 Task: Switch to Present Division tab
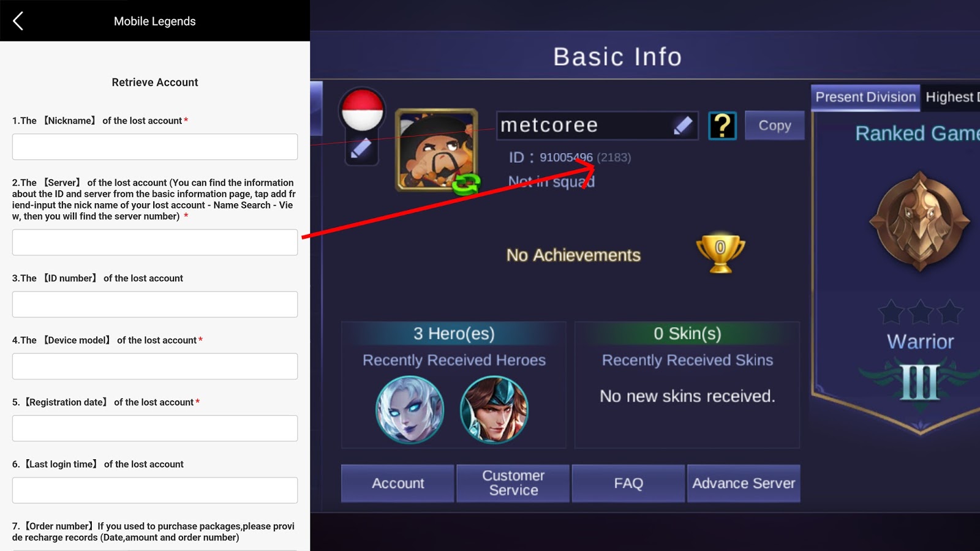coord(865,97)
